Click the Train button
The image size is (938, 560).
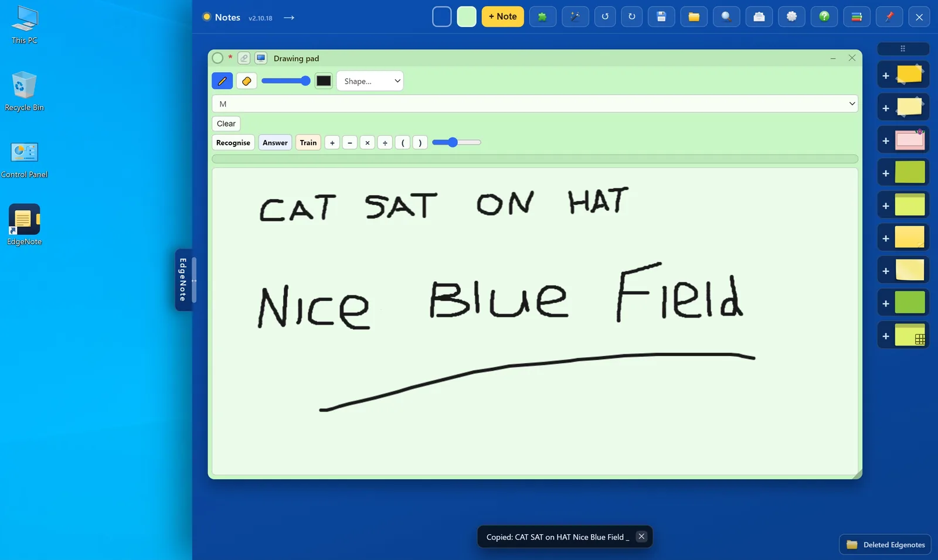(x=308, y=142)
